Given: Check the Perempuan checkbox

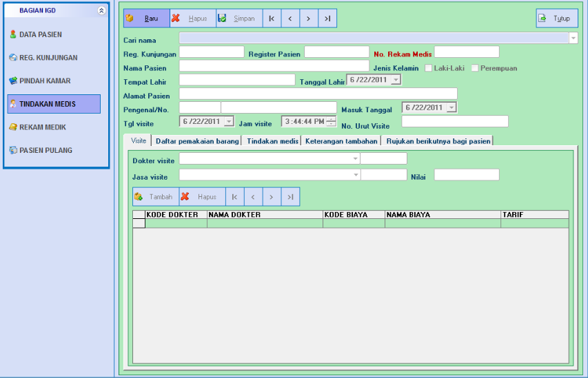Looking at the screenshot, I should click(x=475, y=68).
